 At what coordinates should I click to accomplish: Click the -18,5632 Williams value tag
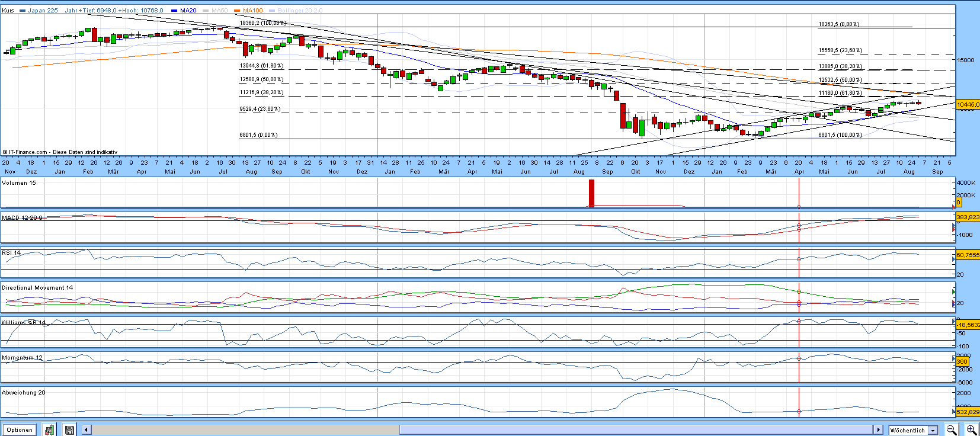point(968,325)
